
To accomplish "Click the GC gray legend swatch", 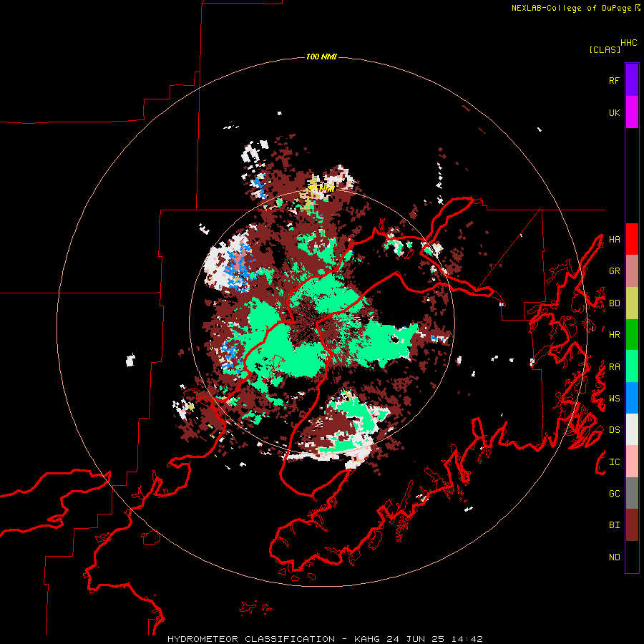I will (632, 493).
